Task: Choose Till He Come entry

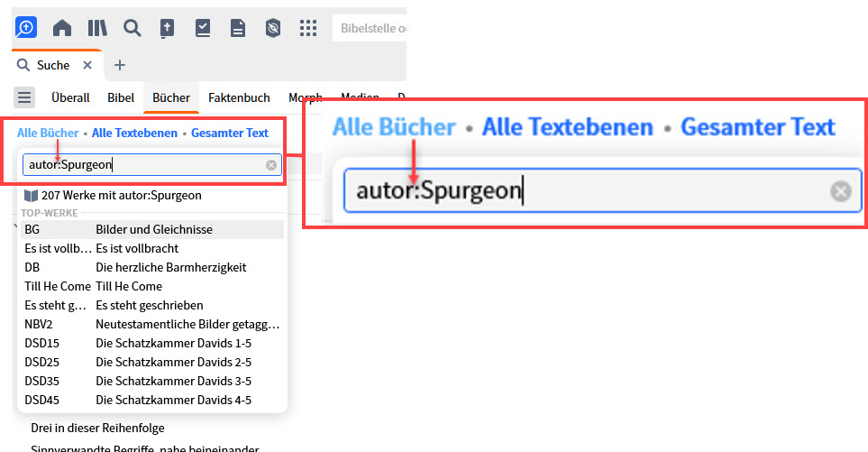Action: coord(152,286)
